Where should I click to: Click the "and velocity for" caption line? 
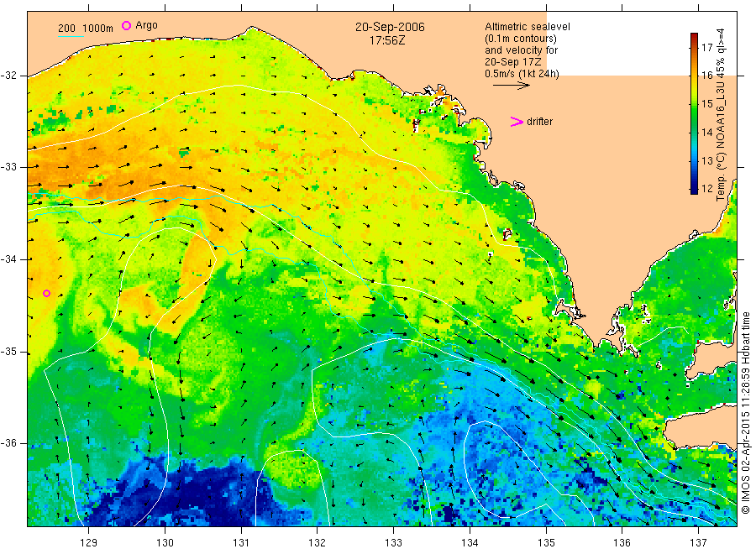tap(521, 50)
